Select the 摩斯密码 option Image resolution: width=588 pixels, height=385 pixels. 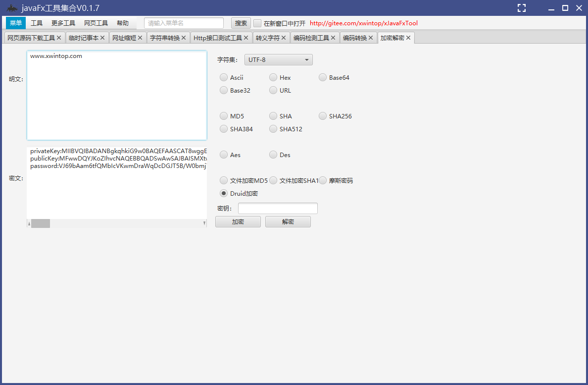click(x=323, y=180)
